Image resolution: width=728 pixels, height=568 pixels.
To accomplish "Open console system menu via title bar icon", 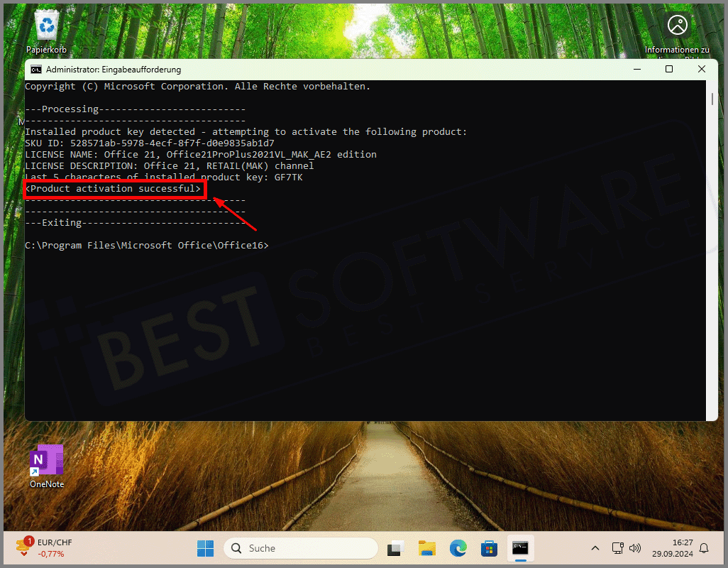I will point(35,69).
